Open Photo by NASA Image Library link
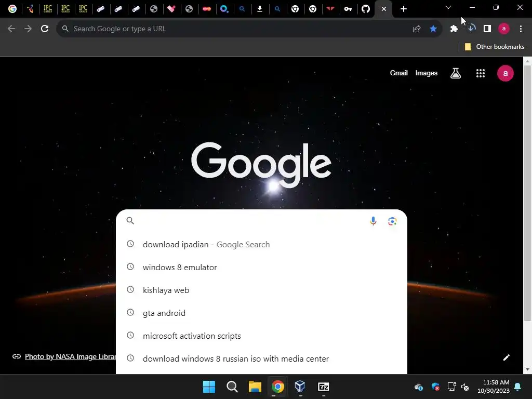The height and width of the screenshot is (399, 532). coord(70,356)
